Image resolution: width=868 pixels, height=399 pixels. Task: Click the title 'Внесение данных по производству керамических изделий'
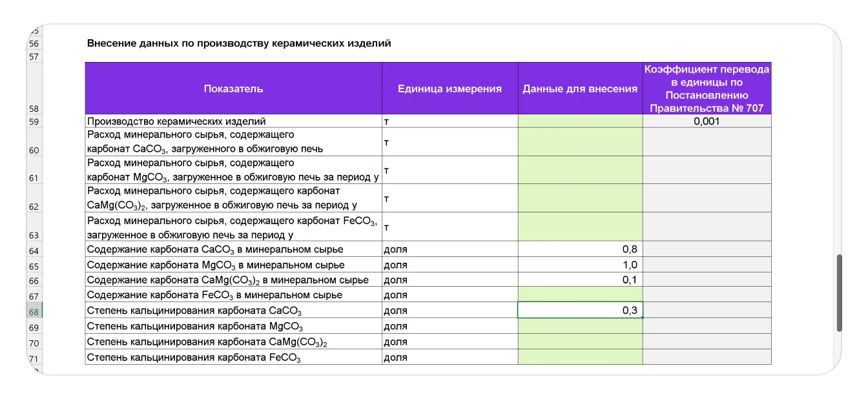pyautogui.click(x=239, y=43)
